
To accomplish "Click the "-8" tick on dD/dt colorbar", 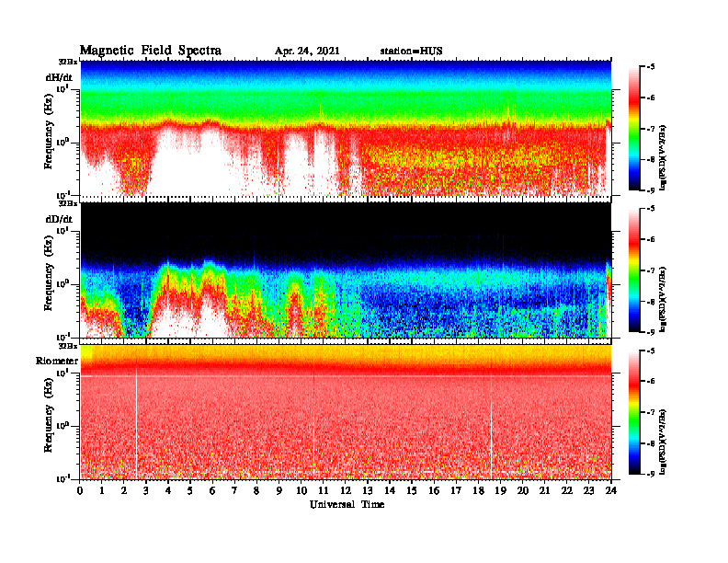I will (x=651, y=302).
